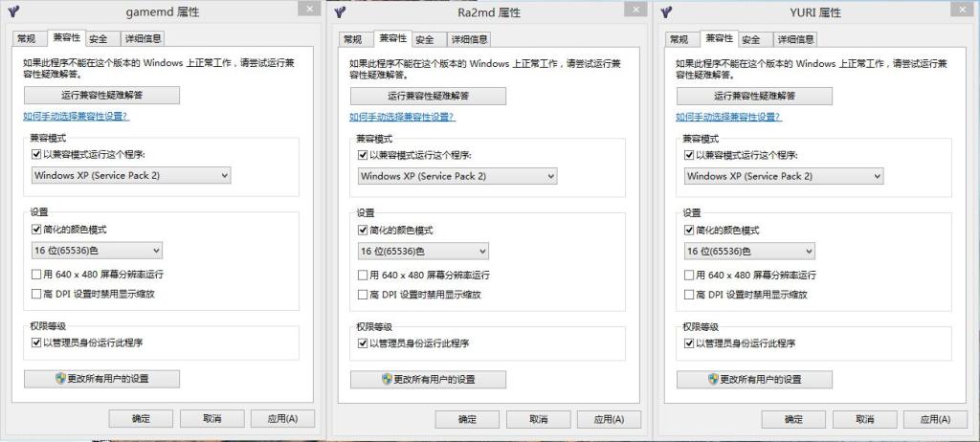The image size is (980, 442).
Task: Open 如何手动选择兼容性设置 link in YURI window
Action: [x=728, y=117]
